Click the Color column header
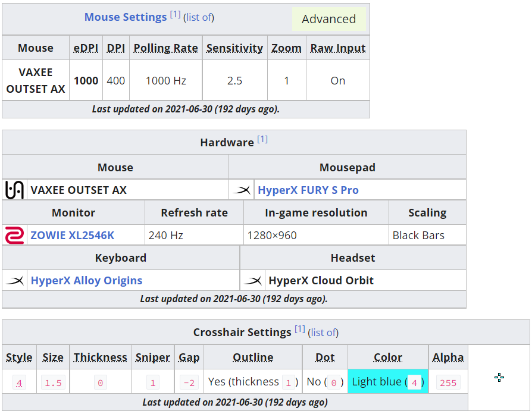532x411 pixels. pyautogui.click(x=388, y=357)
